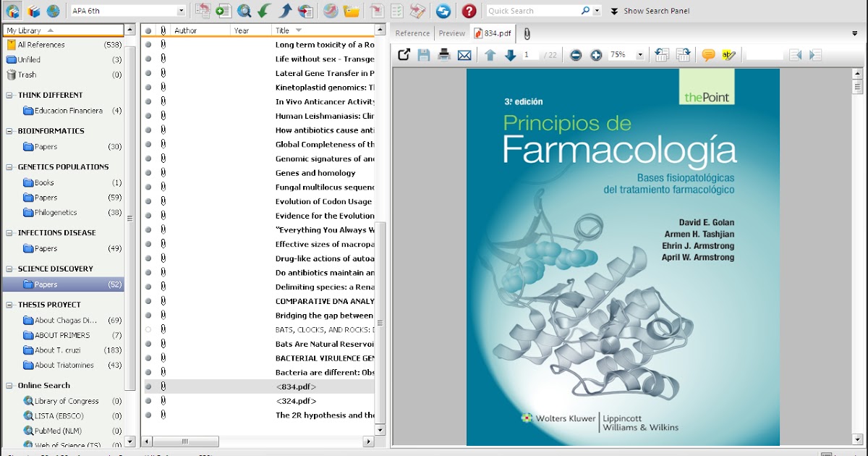Switch to the Preview tab

pyautogui.click(x=452, y=33)
